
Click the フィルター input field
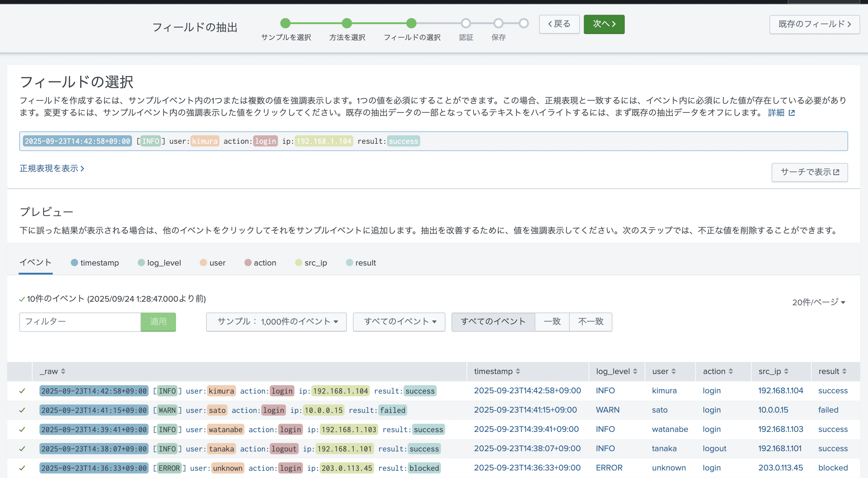pyautogui.click(x=80, y=322)
